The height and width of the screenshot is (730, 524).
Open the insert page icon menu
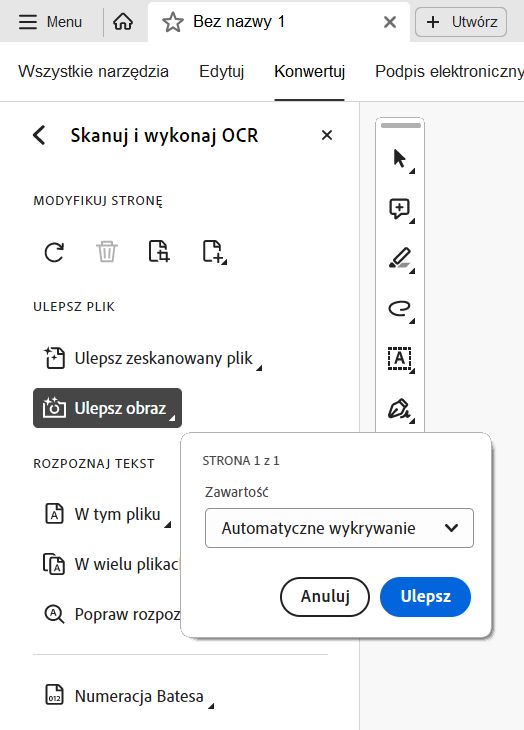coord(214,252)
